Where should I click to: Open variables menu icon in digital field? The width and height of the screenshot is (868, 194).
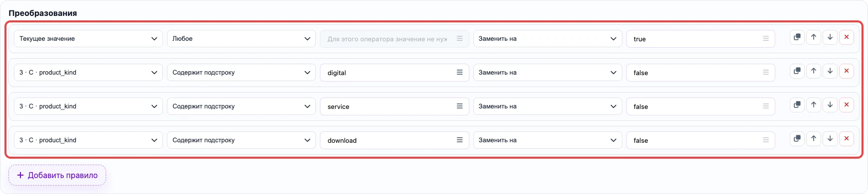coord(459,72)
